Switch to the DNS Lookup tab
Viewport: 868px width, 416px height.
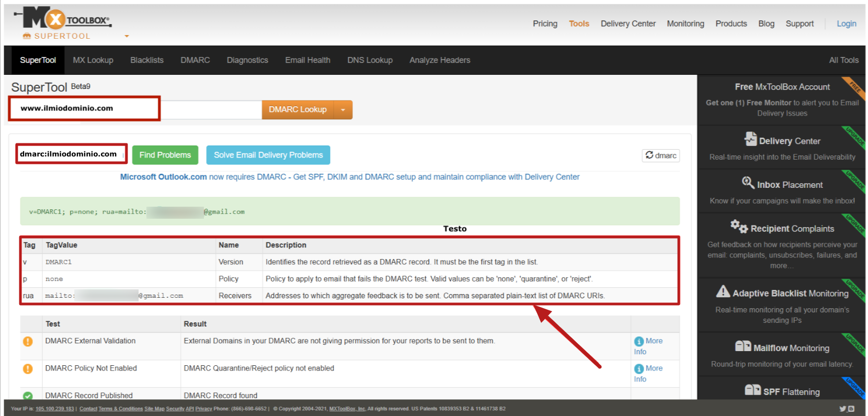370,60
